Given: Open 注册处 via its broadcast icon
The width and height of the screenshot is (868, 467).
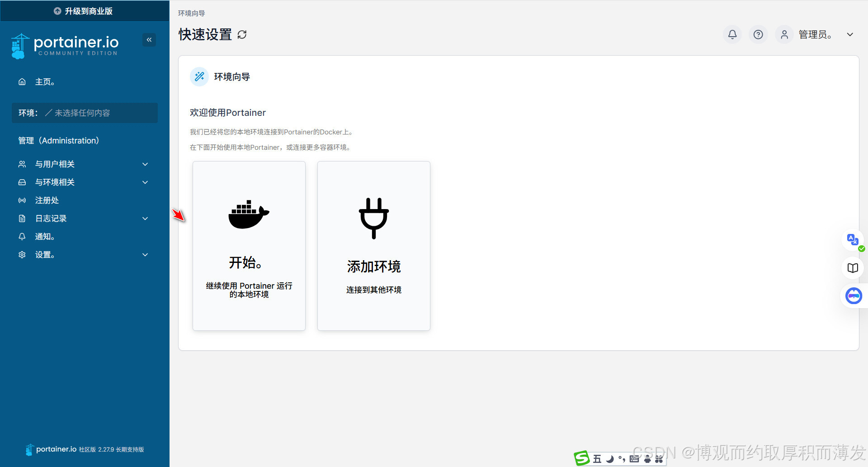Looking at the screenshot, I should [x=22, y=200].
